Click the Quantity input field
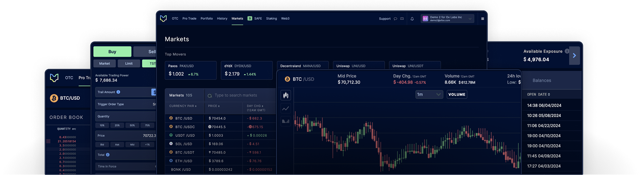The width and height of the screenshot is (644, 175). [126, 116]
